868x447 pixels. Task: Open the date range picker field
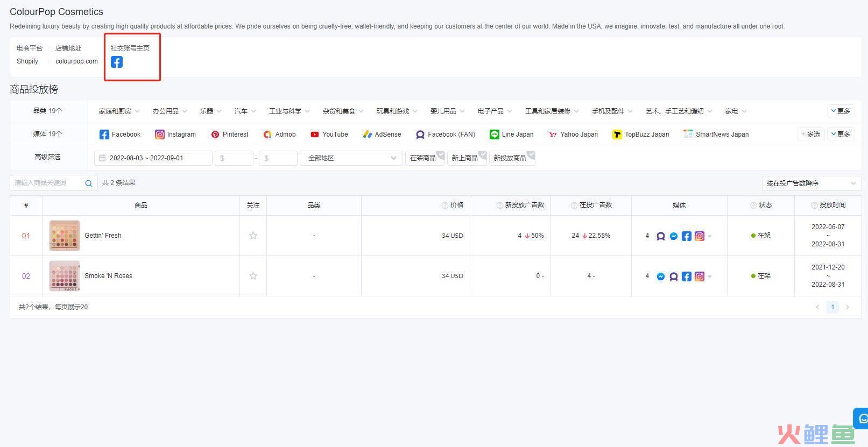click(153, 158)
